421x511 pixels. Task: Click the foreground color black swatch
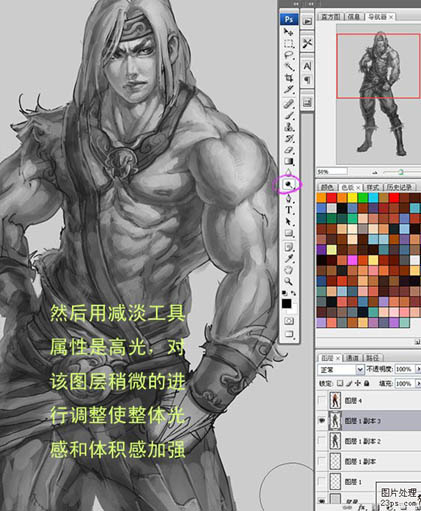pyautogui.click(x=286, y=304)
